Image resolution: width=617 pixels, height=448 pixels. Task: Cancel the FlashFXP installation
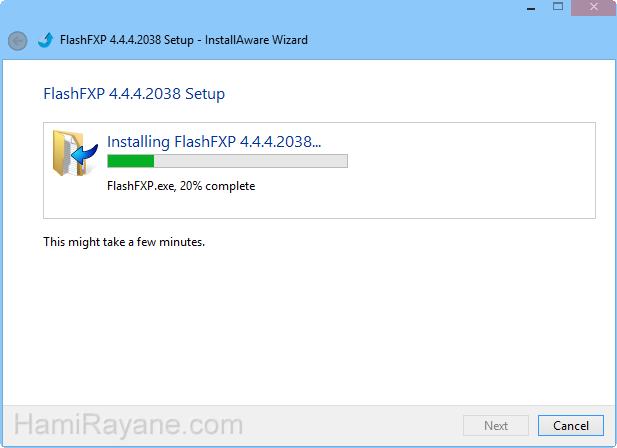tap(571, 426)
